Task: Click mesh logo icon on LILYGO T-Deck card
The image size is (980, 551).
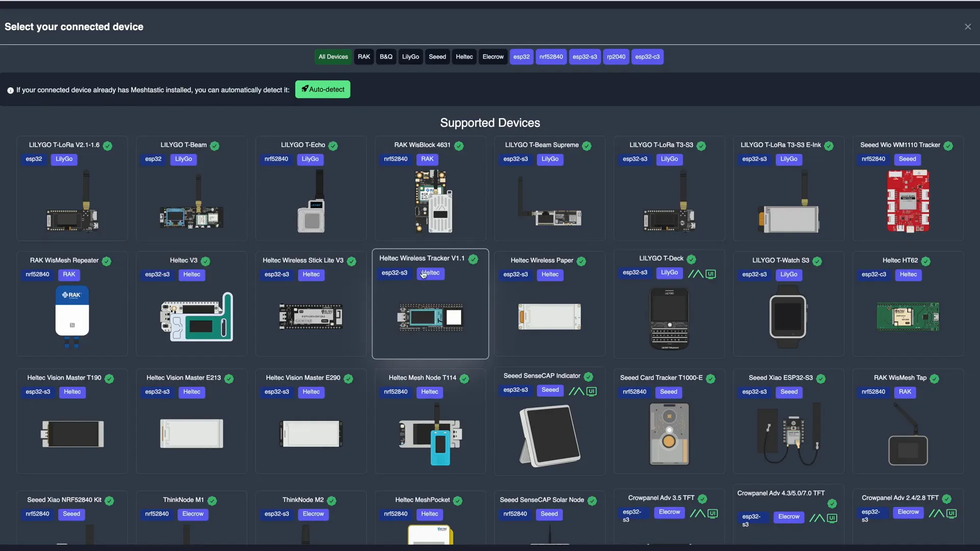Action: pyautogui.click(x=695, y=274)
